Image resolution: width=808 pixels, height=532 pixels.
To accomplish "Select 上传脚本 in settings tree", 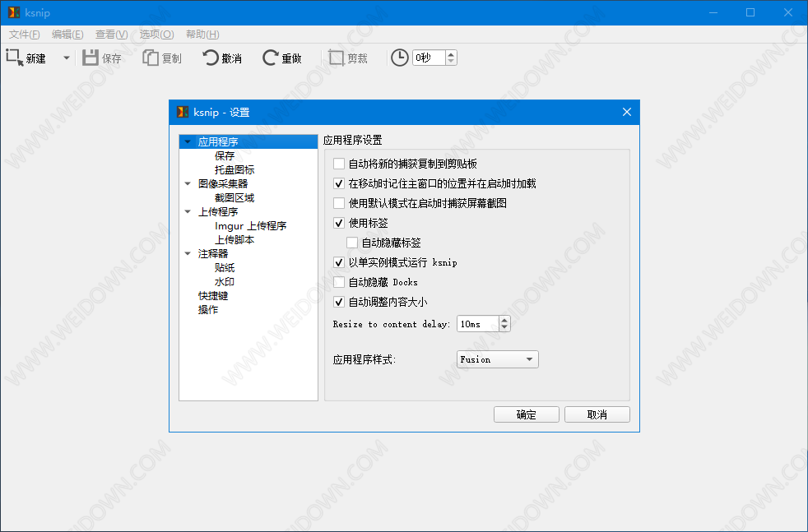I will coord(235,239).
